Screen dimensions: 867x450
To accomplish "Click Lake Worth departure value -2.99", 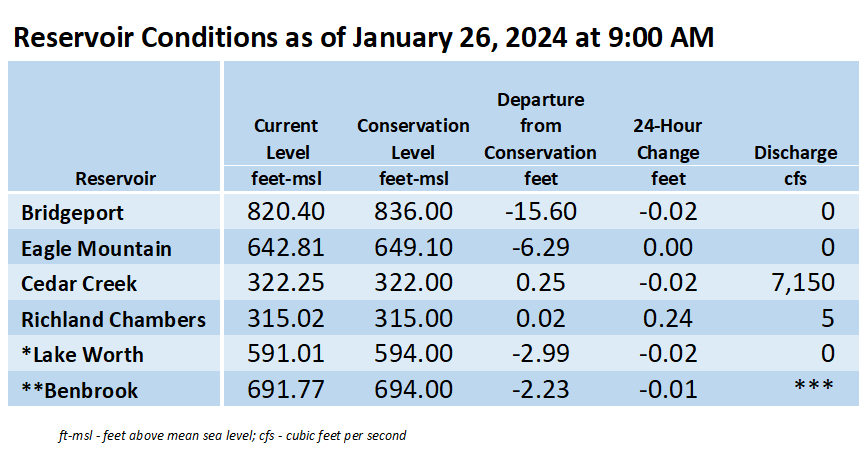I will tap(540, 354).
